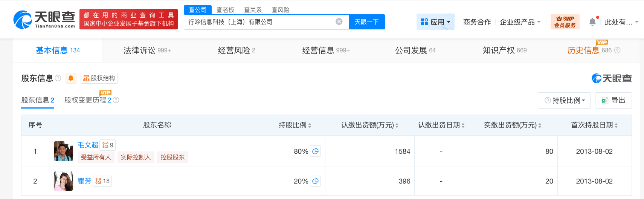Open the pie chart icon for 20% holding

pyautogui.click(x=316, y=181)
